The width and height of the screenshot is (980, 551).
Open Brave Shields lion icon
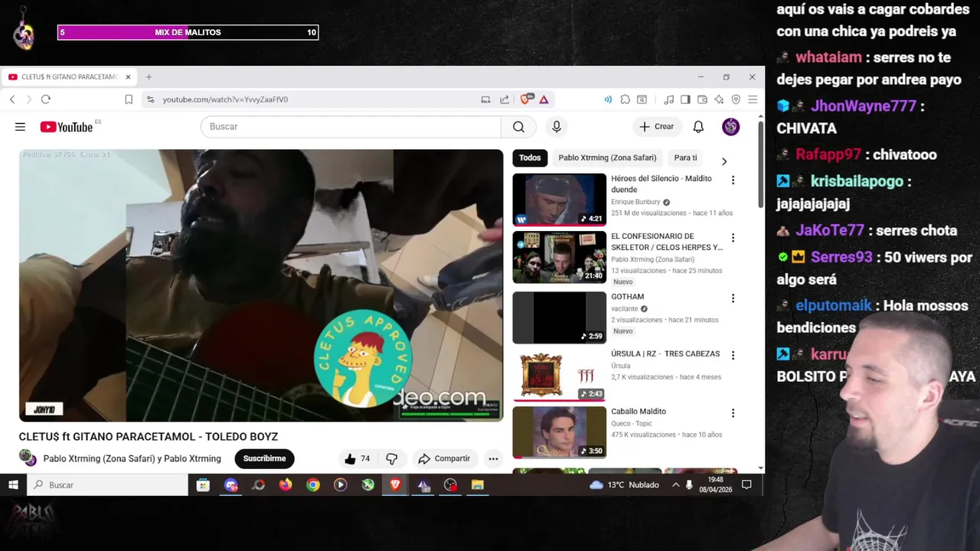click(526, 99)
